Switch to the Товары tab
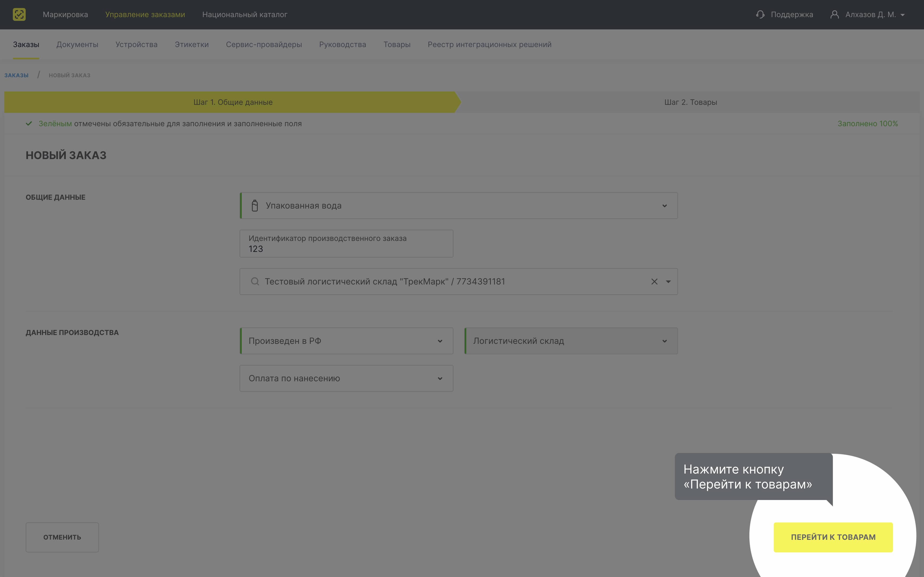Screen dimensions: 924x577 (x=397, y=44)
